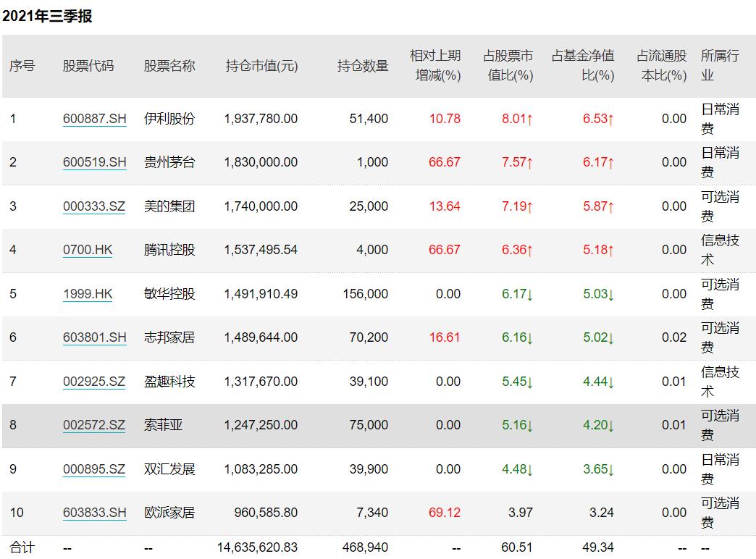This screenshot has height=559, width=756.
Task: Select stock code 002572.SZ
Action: click(94, 425)
